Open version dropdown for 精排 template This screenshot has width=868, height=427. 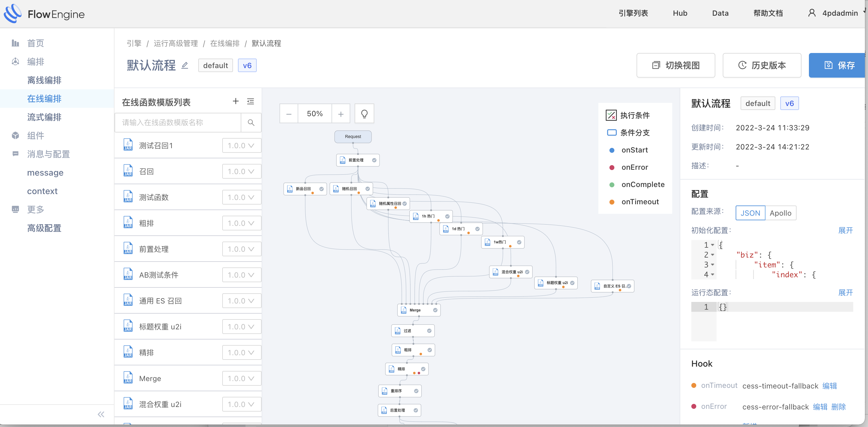241,352
